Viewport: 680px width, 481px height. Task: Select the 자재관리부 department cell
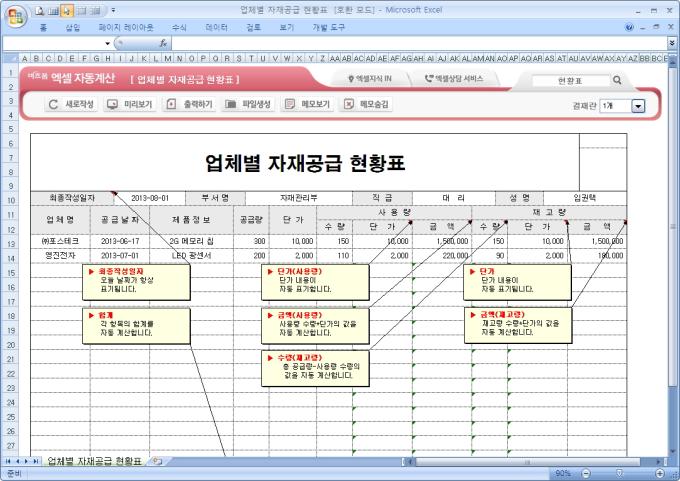[x=298, y=198]
